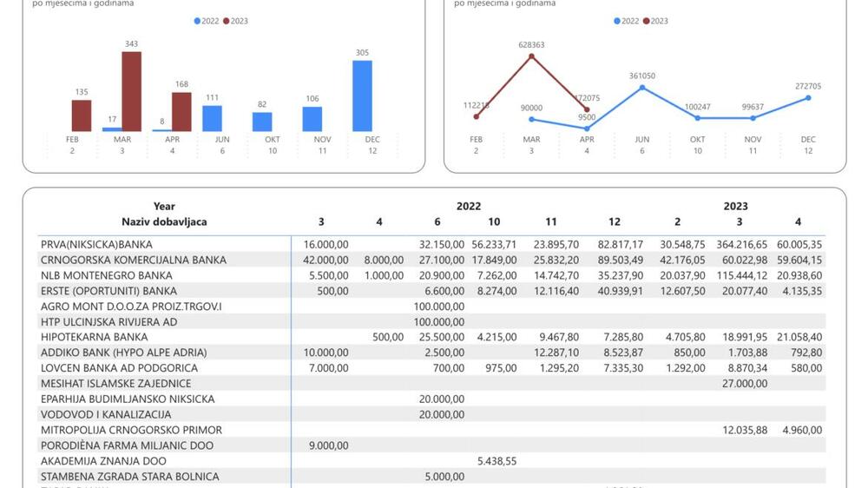This screenshot has height=488, width=868.
Task: Click the red 2023 legend marker in bar chart
Action: point(227,21)
